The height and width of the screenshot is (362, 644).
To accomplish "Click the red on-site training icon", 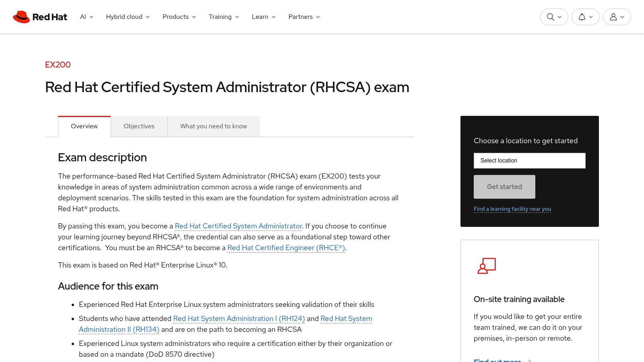I will coord(487,266).
